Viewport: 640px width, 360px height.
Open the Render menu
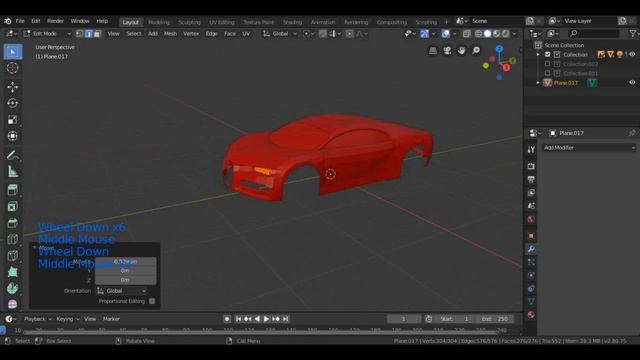55,21
